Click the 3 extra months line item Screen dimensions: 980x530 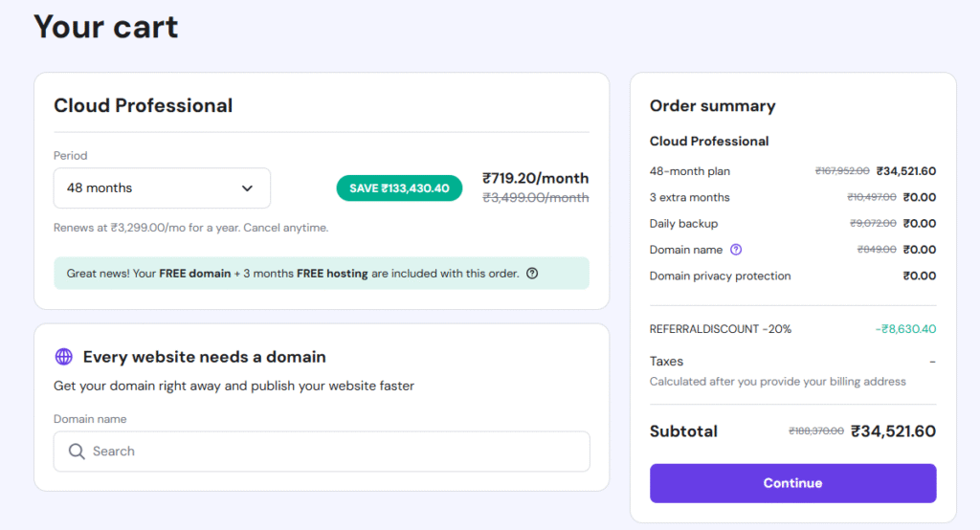pyautogui.click(x=689, y=198)
